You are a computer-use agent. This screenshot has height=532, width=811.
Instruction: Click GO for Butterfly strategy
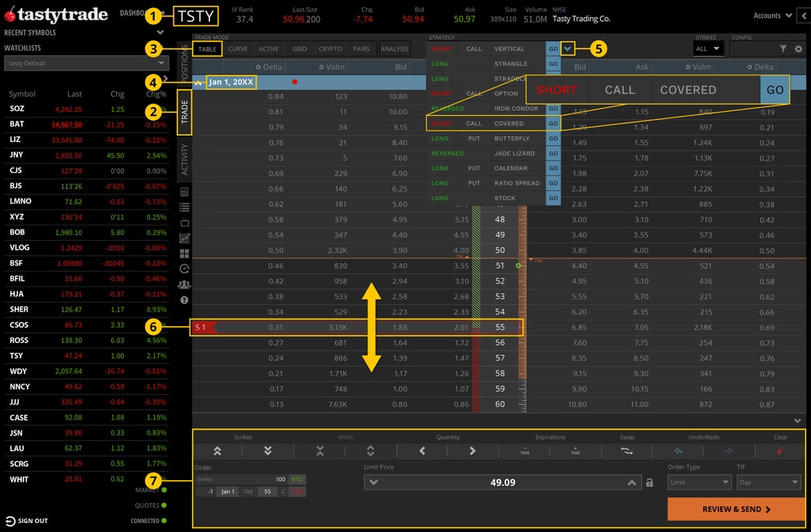point(553,139)
